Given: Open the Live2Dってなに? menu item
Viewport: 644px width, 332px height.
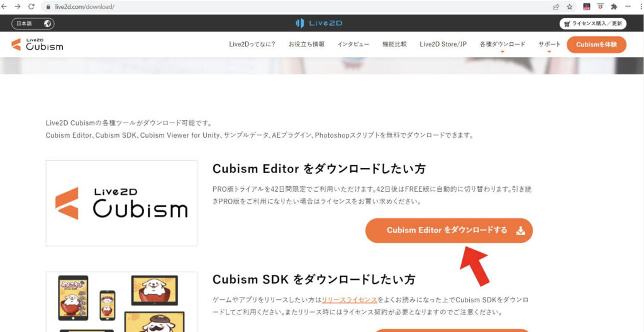Looking at the screenshot, I should click(x=252, y=45).
